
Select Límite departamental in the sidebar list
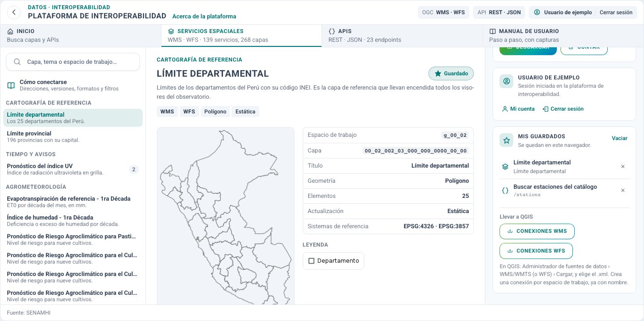coord(73,118)
